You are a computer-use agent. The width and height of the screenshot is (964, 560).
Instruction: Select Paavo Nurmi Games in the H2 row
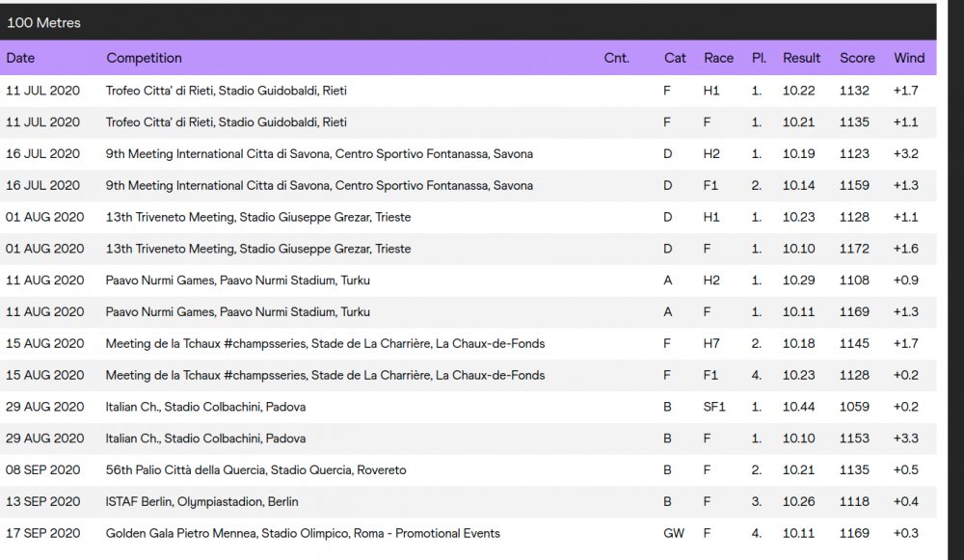[238, 280]
